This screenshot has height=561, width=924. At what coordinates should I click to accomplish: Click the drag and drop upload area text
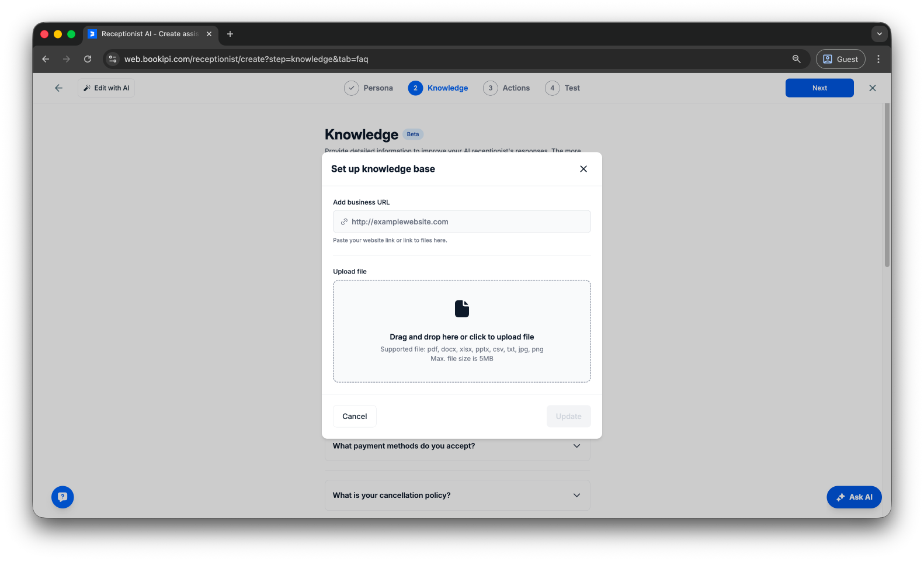click(x=461, y=337)
